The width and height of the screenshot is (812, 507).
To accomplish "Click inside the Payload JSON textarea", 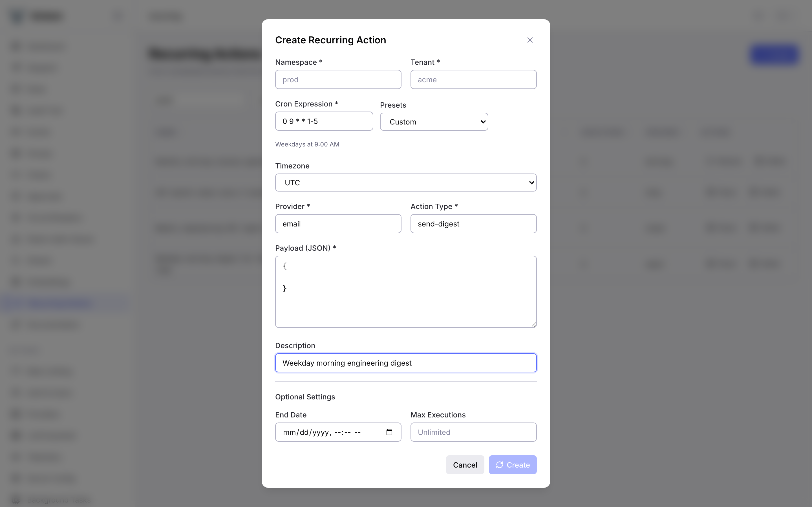I will click(406, 291).
